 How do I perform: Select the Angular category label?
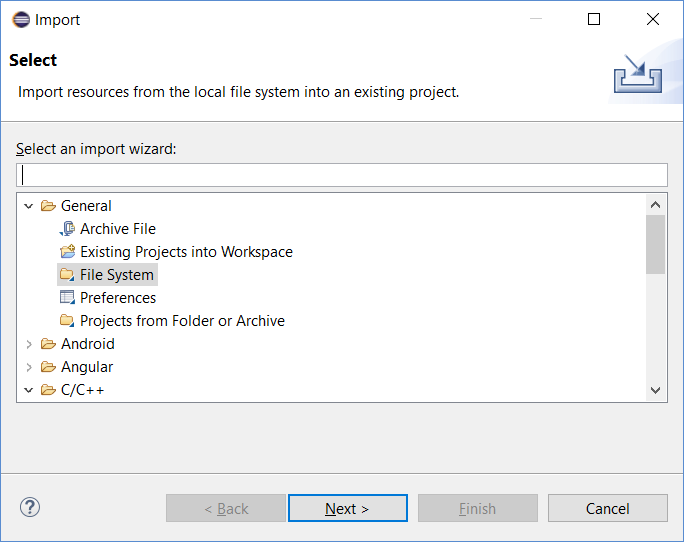click(x=87, y=367)
